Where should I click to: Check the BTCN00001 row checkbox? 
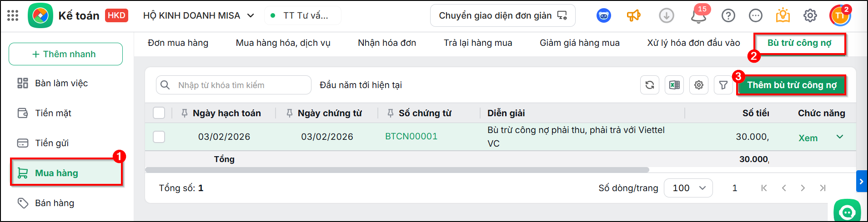click(x=159, y=137)
